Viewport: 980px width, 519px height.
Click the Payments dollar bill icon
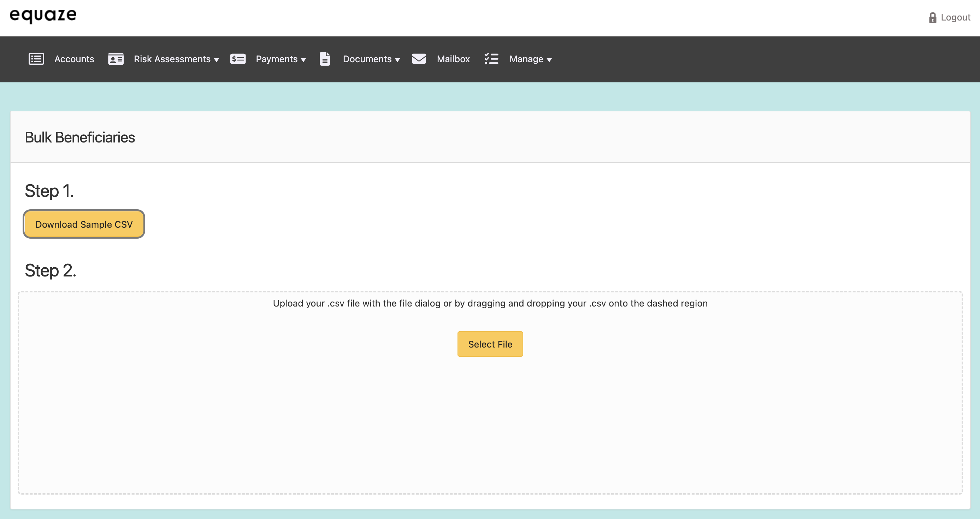(238, 59)
